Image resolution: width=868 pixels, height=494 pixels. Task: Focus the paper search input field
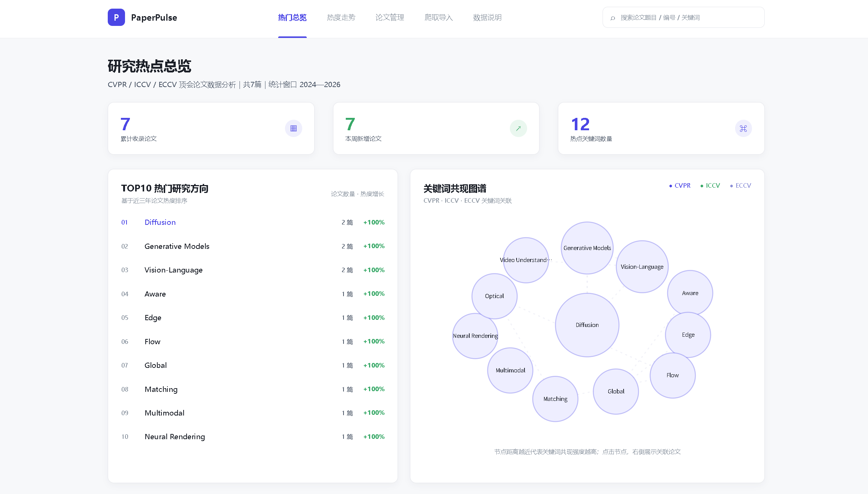683,17
